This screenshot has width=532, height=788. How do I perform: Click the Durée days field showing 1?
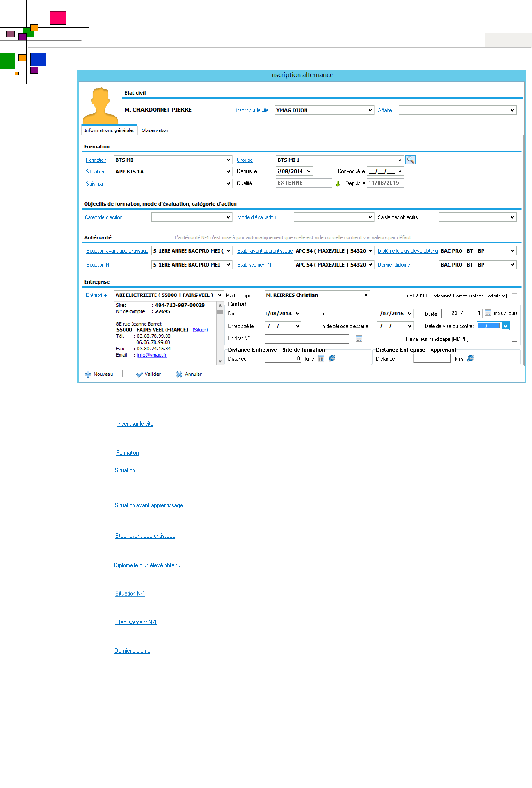[x=474, y=313]
